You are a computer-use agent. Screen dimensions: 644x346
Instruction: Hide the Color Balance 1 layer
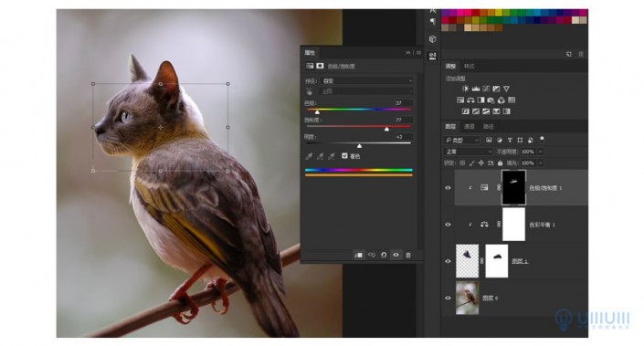(x=449, y=225)
